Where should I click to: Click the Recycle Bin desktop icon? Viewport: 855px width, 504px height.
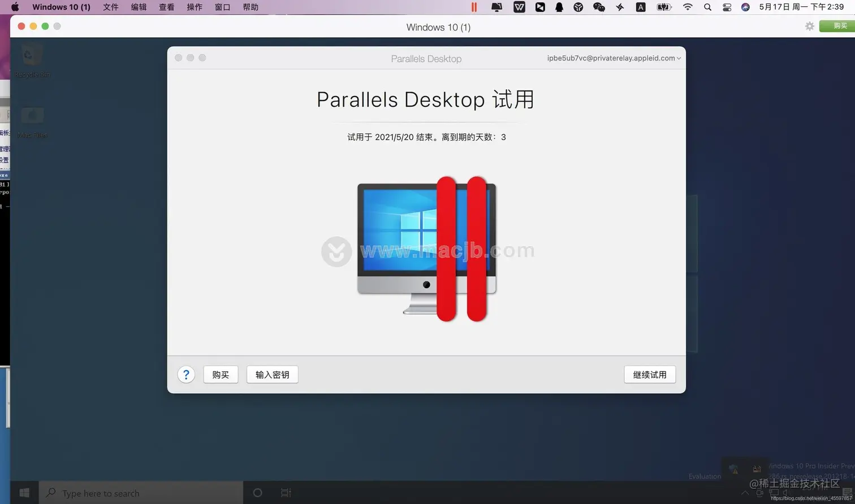point(32,60)
